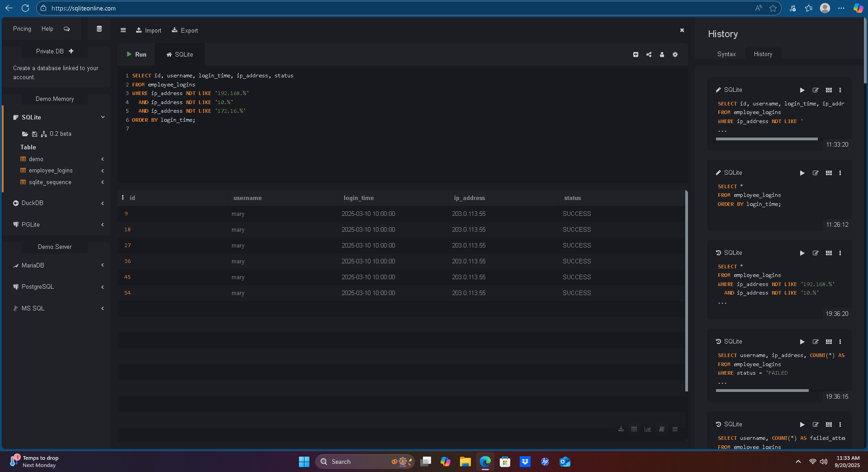The image size is (868, 472).
Task: Click the plus icon next to Private.DB
Action: pyautogui.click(x=71, y=51)
